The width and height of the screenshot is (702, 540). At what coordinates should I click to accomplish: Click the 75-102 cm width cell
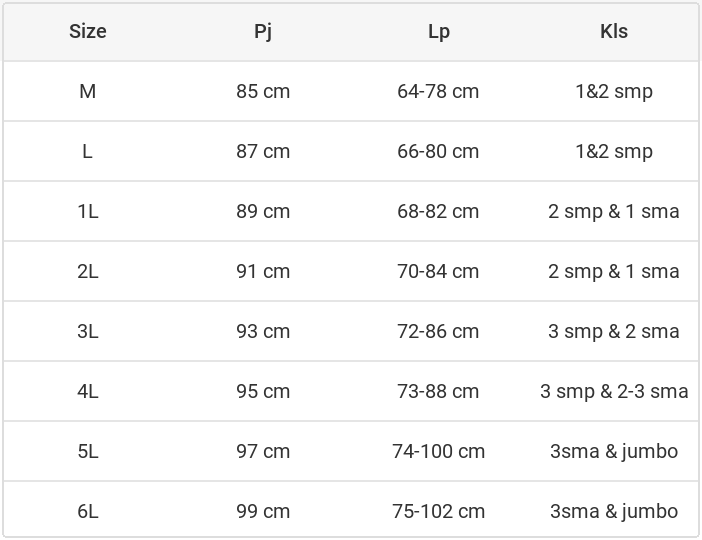point(438,511)
